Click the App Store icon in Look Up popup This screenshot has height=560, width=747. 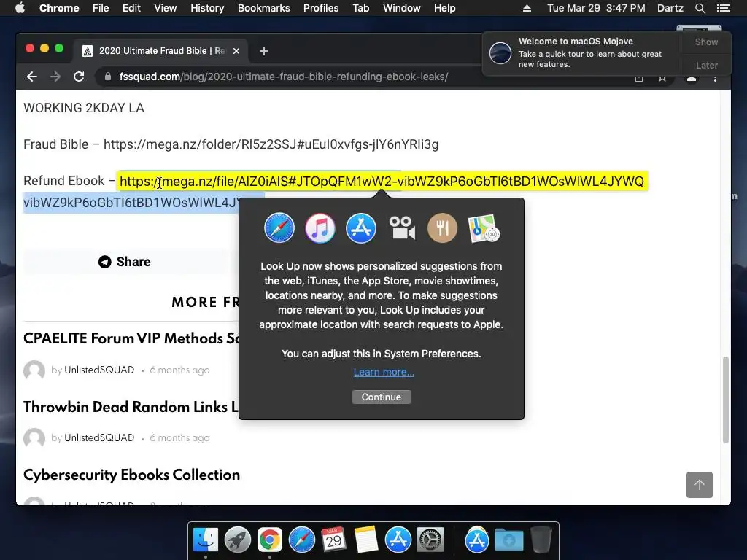pos(361,228)
